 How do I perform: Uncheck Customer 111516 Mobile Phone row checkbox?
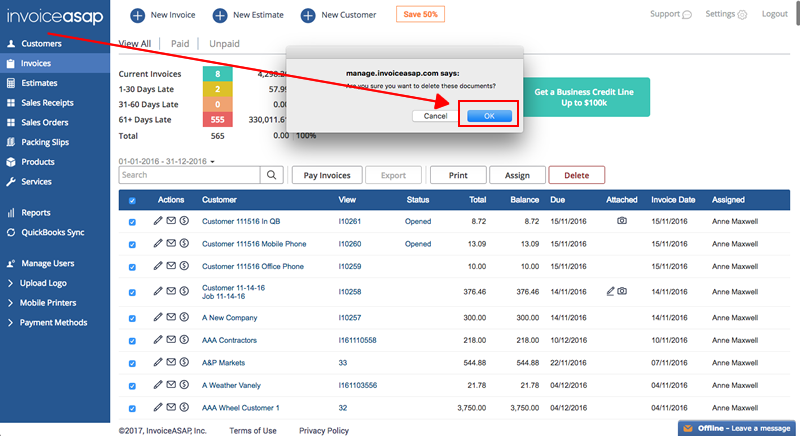(133, 244)
